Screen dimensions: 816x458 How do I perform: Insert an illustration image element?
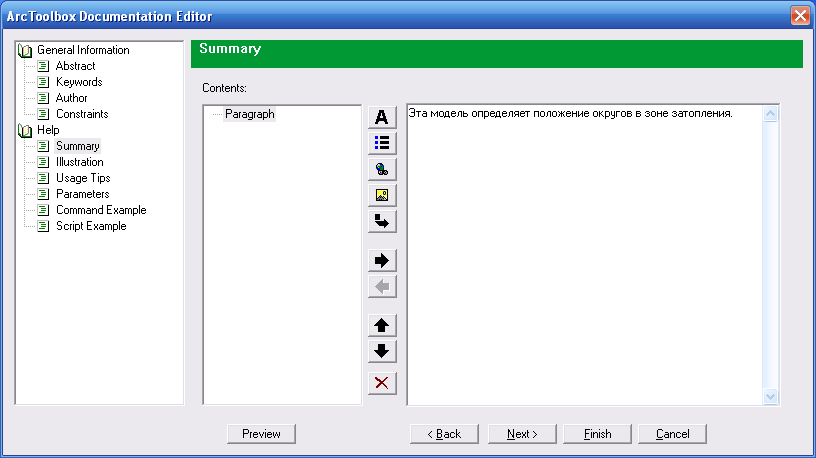382,195
